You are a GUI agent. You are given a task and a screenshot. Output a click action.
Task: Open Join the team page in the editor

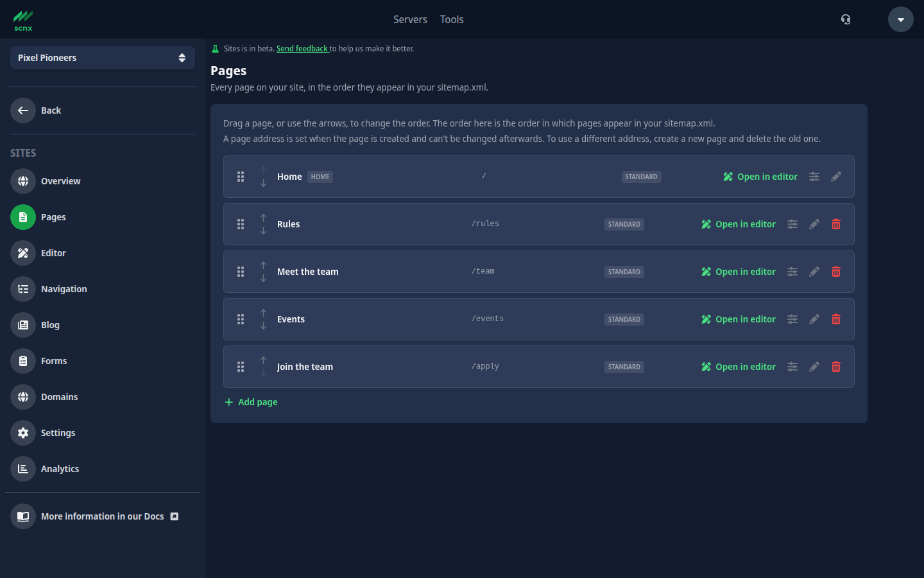point(739,367)
